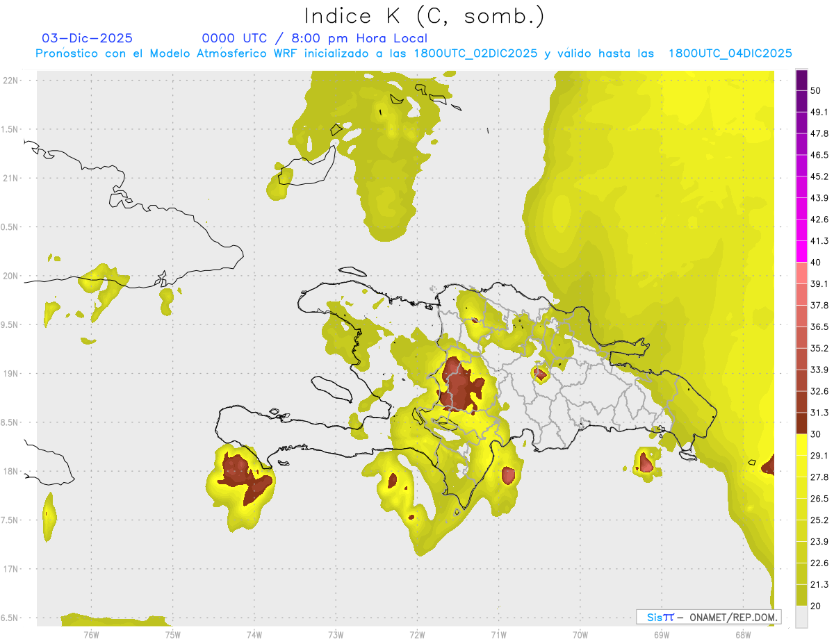Click the "33.9" colorbar value

[819, 370]
